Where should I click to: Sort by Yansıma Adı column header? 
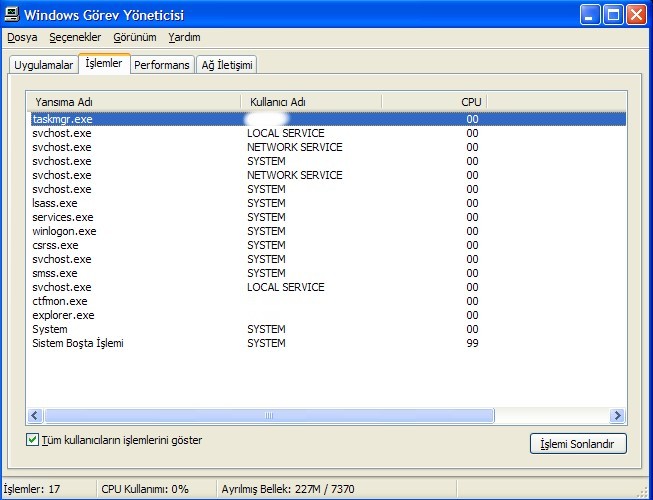click(134, 102)
